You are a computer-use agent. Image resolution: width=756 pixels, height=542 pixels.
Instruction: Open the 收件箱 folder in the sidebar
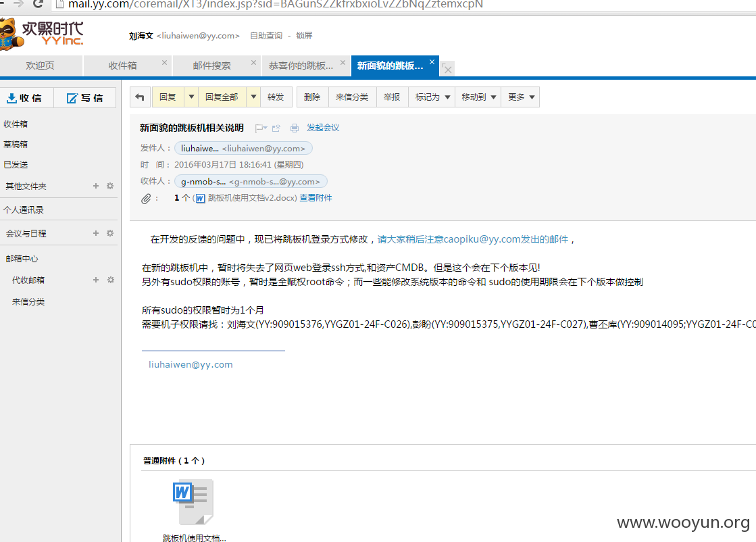point(16,124)
